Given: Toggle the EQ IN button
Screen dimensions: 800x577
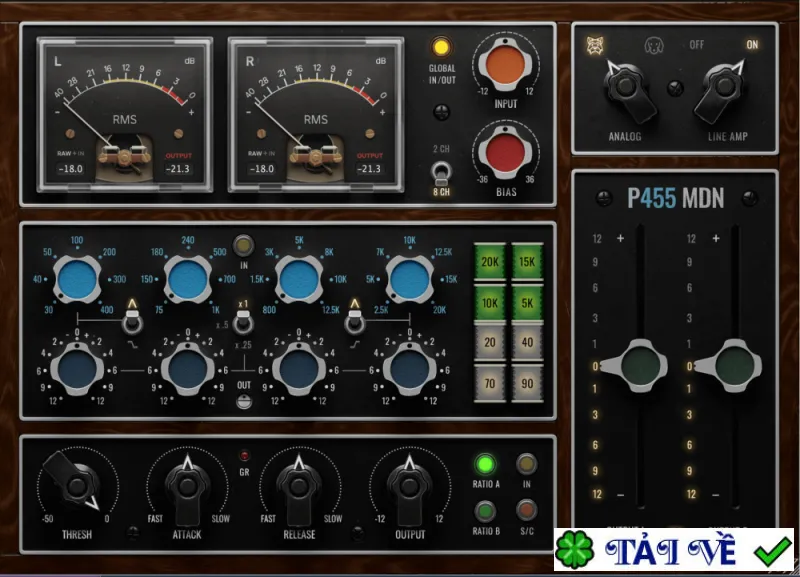Looking at the screenshot, I should click(x=243, y=246).
